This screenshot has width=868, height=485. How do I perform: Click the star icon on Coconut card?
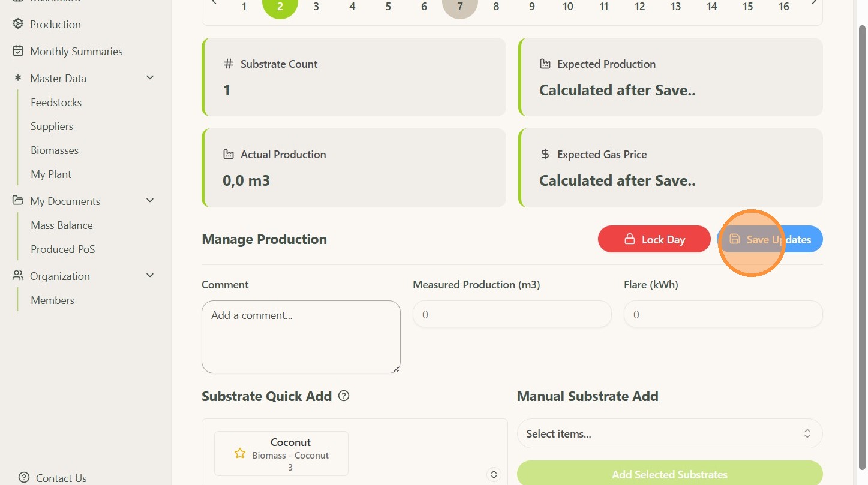click(x=240, y=453)
